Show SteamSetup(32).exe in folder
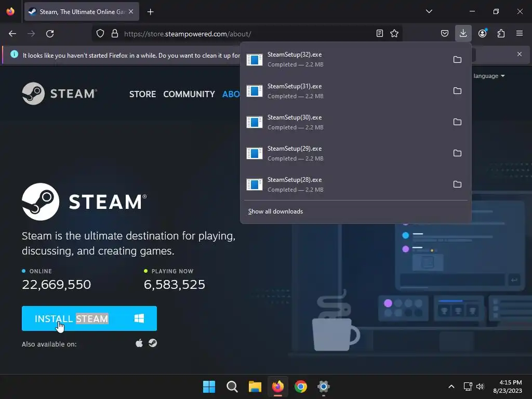Viewport: 532px width, 399px height. [x=457, y=60]
